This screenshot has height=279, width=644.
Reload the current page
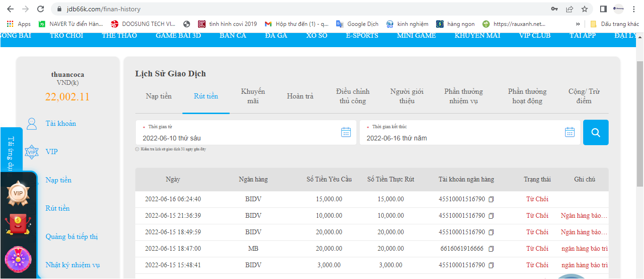41,9
